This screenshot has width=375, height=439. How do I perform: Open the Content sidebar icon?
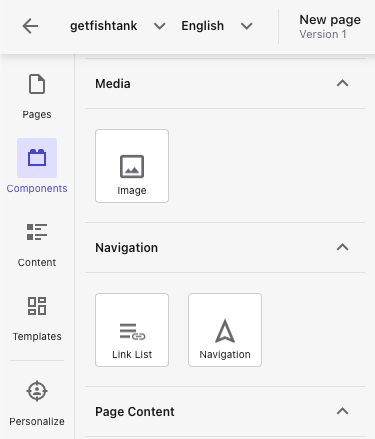(x=37, y=232)
